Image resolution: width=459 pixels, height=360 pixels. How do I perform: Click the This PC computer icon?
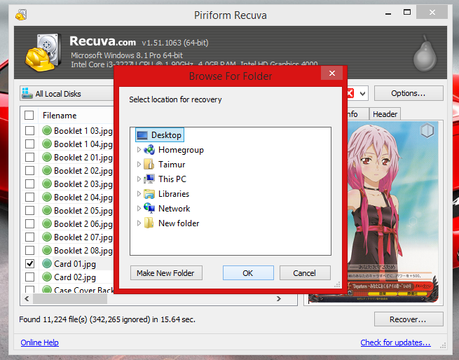(x=149, y=179)
